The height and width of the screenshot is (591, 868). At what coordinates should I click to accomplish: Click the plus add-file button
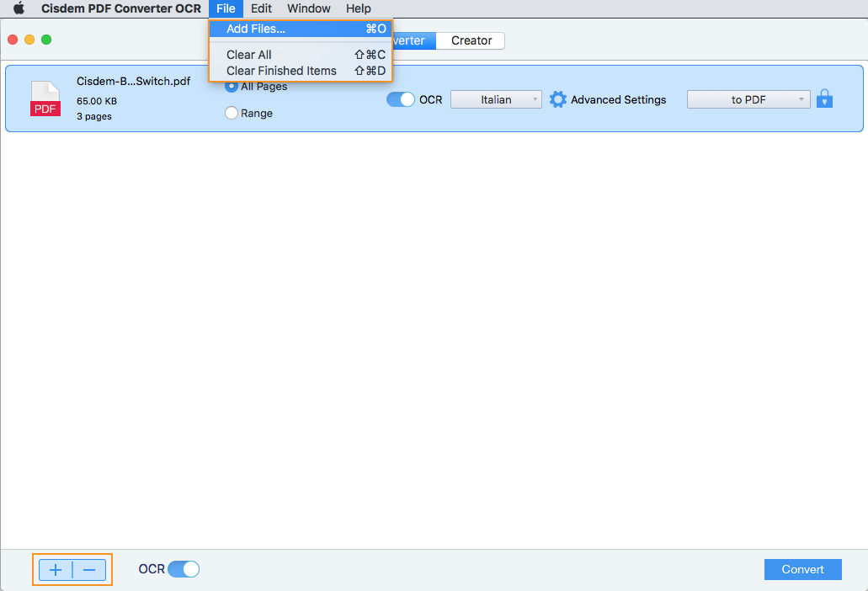56,569
